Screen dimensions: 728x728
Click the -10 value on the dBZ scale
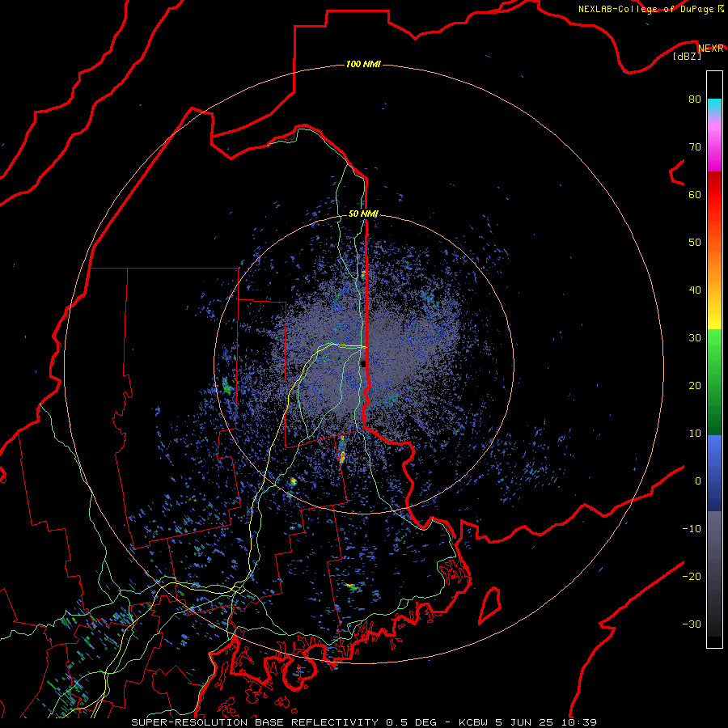tap(692, 529)
